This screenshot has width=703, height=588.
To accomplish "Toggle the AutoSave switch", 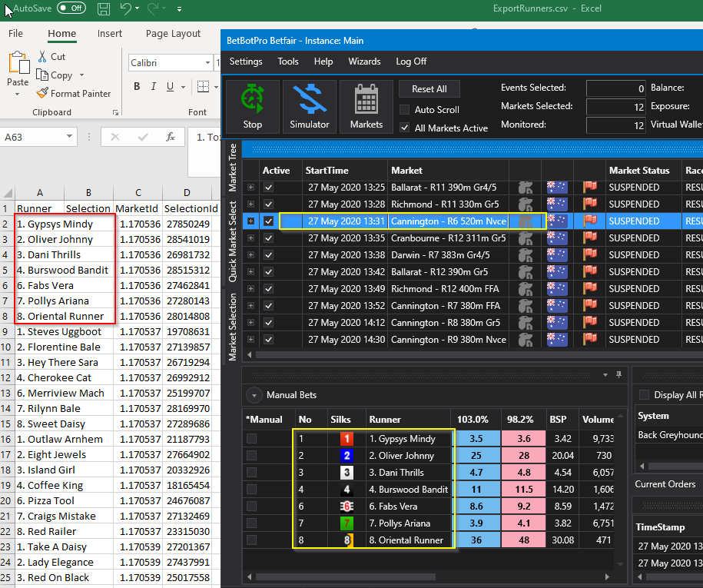I will (x=71, y=8).
